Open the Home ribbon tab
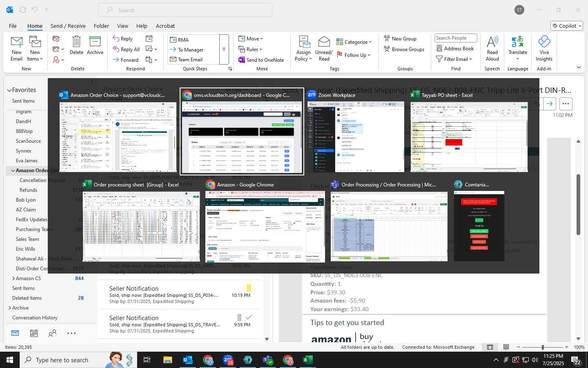 [x=35, y=26]
